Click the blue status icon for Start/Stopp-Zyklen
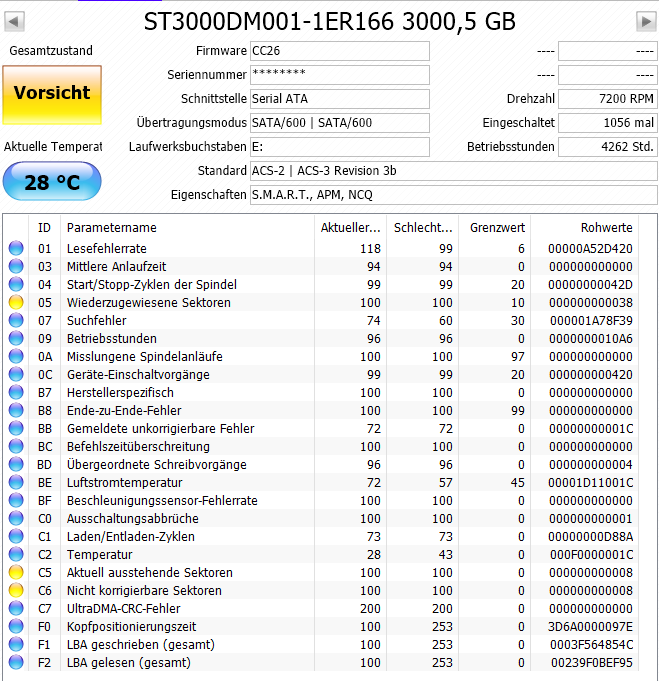Screen dimensions: 659x681 (16, 284)
